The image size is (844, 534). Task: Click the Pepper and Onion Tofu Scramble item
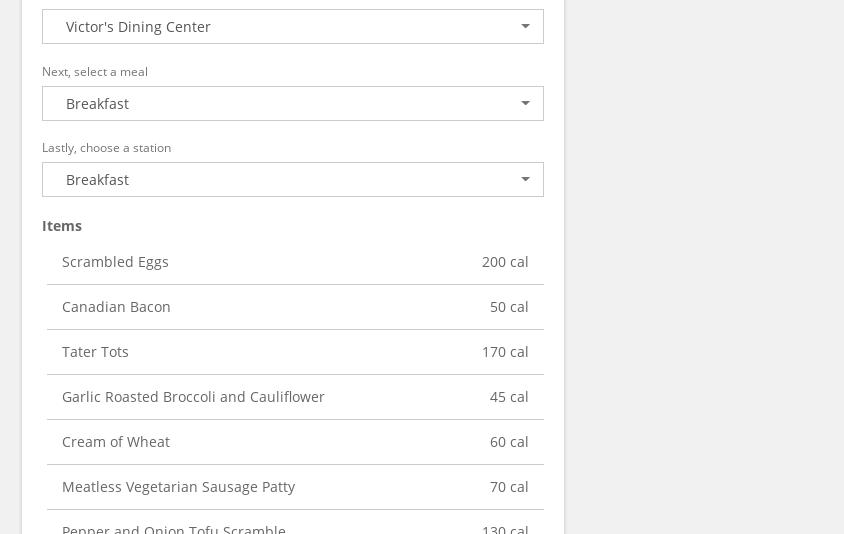point(174,528)
